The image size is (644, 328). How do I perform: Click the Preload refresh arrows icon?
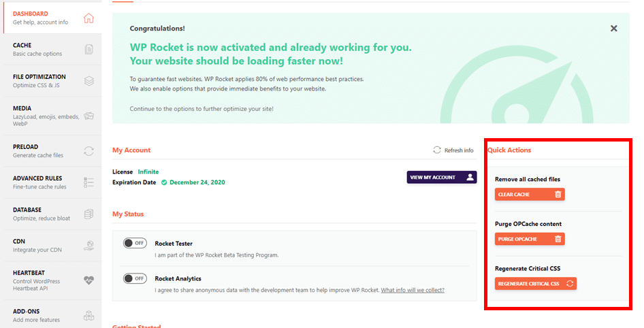point(88,150)
